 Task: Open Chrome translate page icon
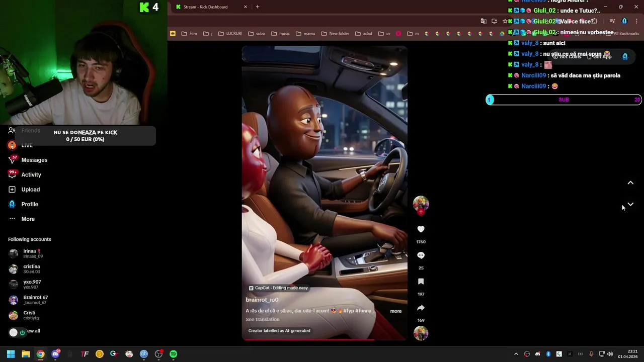coord(484,21)
